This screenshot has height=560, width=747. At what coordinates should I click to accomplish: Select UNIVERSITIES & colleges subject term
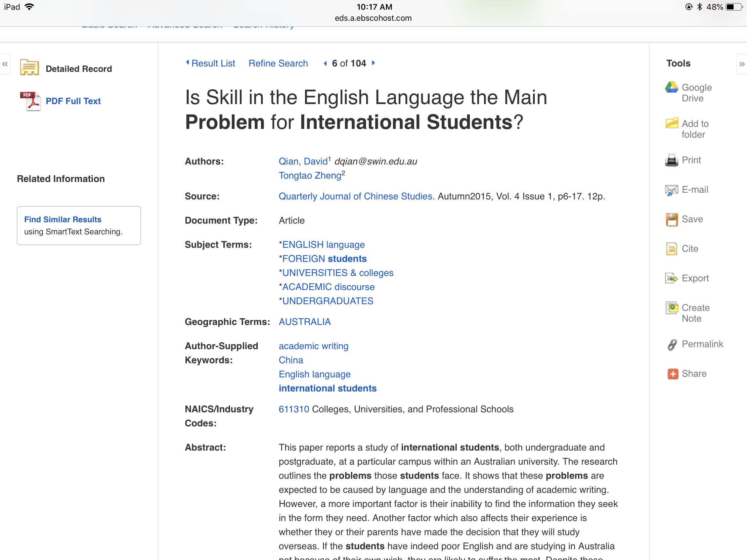click(338, 273)
